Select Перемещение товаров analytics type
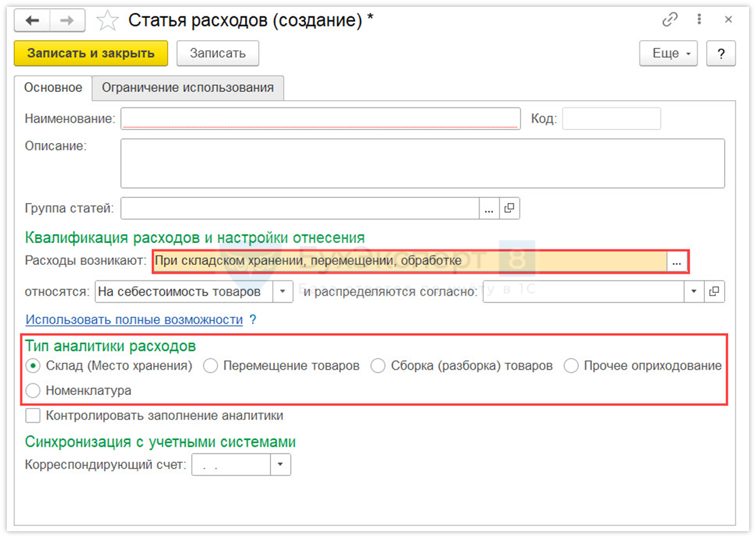Viewport: 756px width, 538px height. pyautogui.click(x=210, y=366)
